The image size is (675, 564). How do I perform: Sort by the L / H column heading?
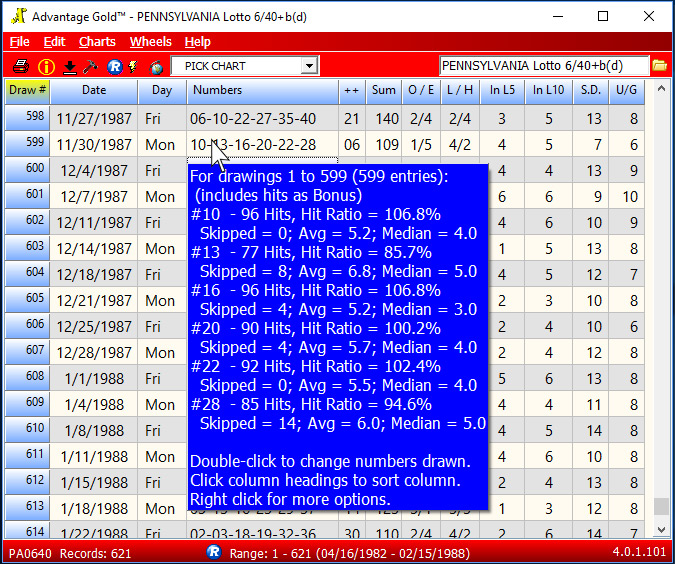[460, 91]
